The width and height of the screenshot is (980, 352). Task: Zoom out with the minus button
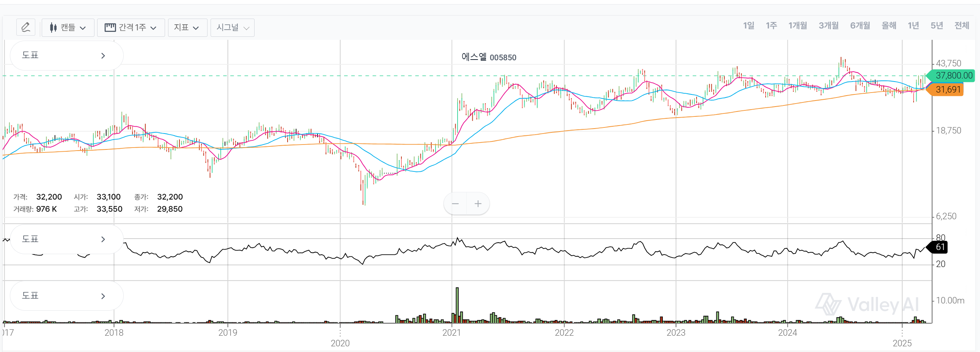[455, 204]
